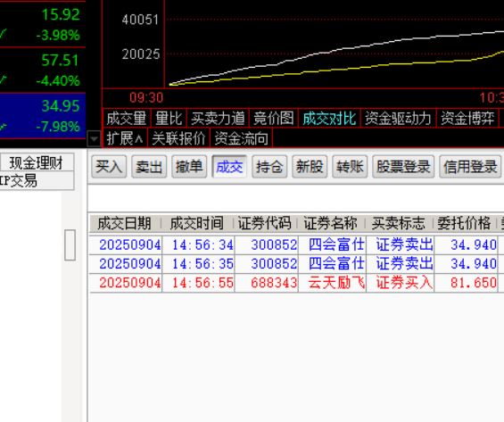Sort by the 证券代码 column header
This screenshot has width=504, height=422.
(x=265, y=223)
